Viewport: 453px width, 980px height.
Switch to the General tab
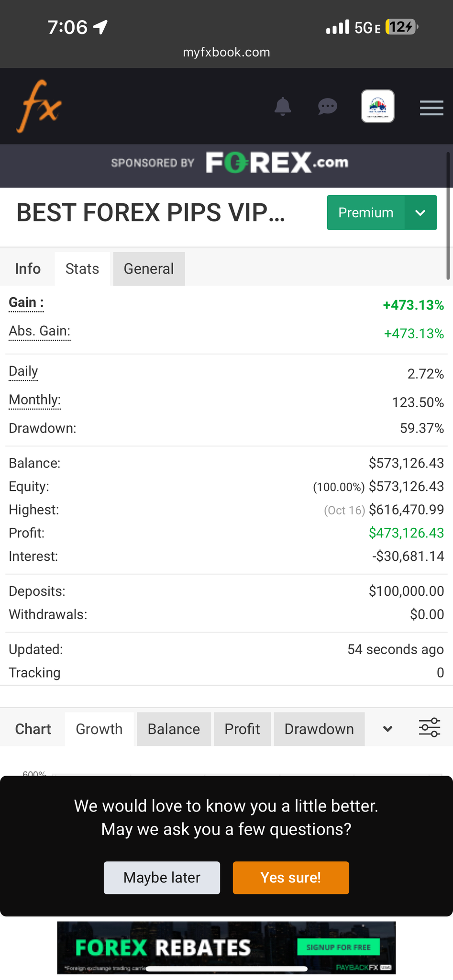149,269
